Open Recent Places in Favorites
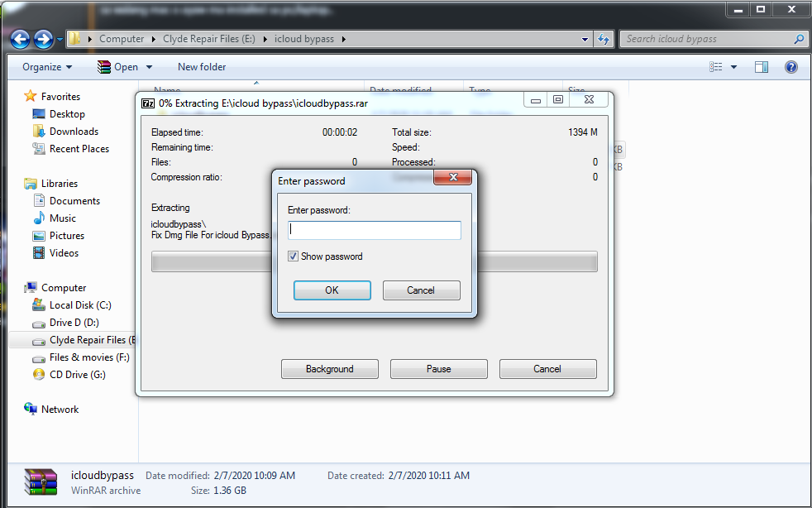812x508 pixels. tap(79, 149)
